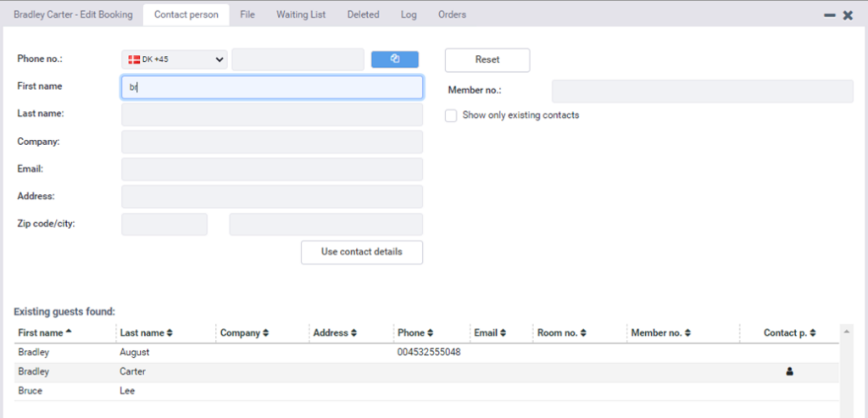Click contact person icon in Carter row

click(x=789, y=372)
